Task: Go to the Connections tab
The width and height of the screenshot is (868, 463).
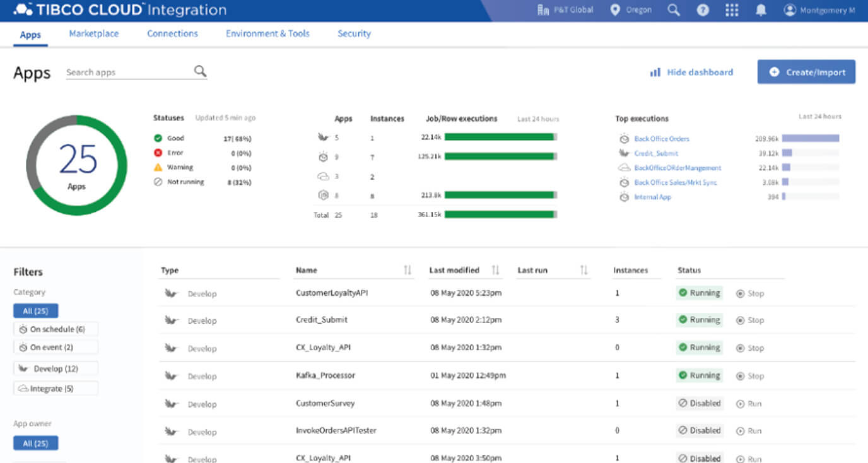Action: (x=172, y=33)
